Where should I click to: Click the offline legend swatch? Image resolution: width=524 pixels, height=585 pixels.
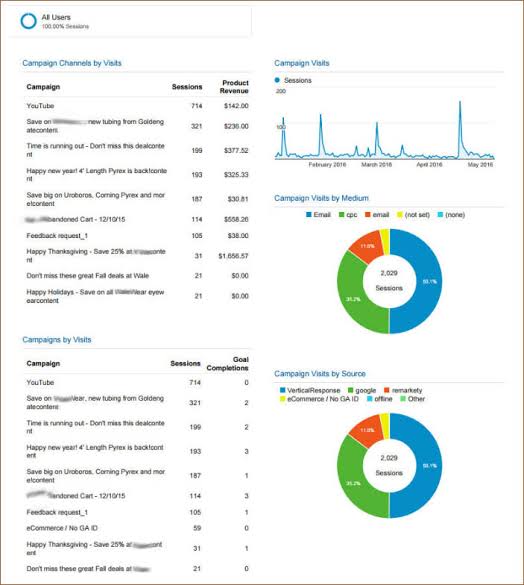(369, 399)
